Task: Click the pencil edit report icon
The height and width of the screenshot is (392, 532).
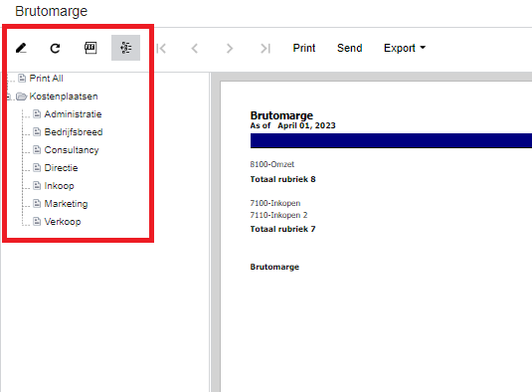Action: 21,48
